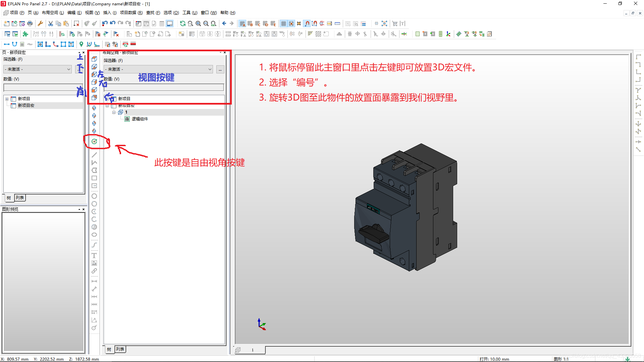
Task: Collapse layout space node 1
Action: click(x=114, y=112)
